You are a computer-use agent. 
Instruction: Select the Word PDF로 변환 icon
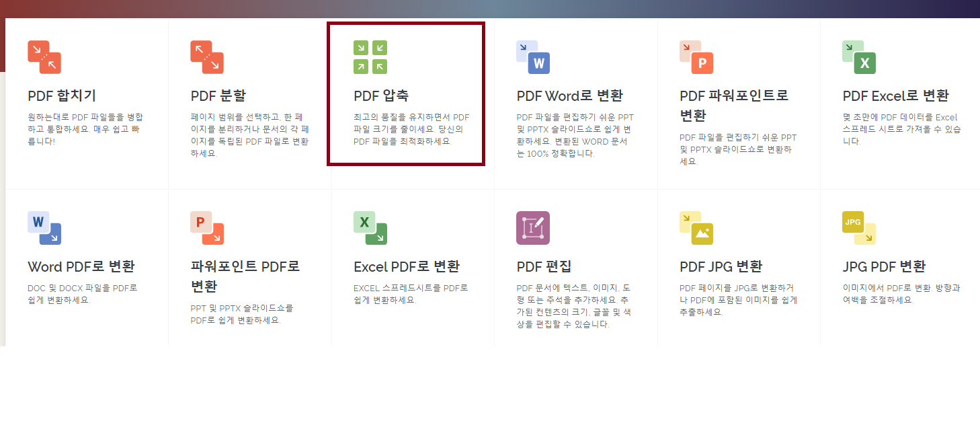[x=44, y=228]
